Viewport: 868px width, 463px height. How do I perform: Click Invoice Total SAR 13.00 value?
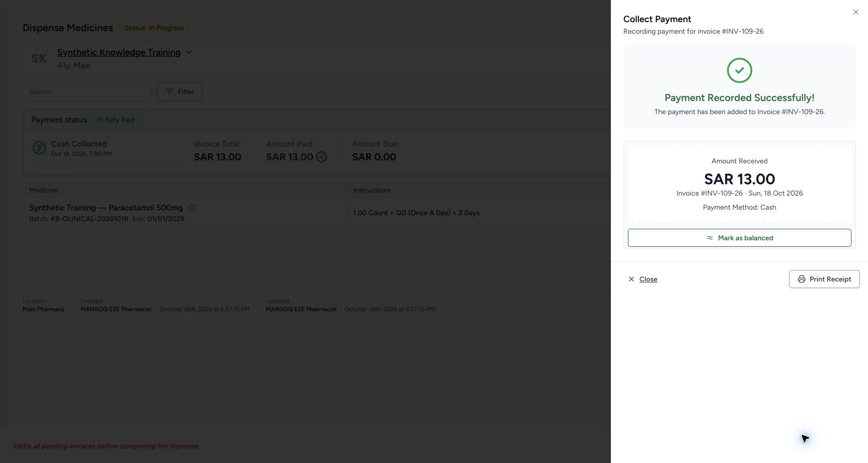coord(218,157)
